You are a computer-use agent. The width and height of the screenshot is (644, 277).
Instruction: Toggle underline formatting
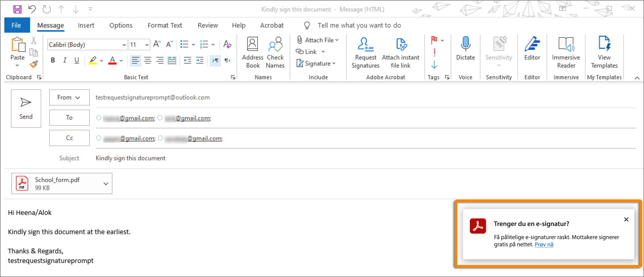(x=77, y=60)
